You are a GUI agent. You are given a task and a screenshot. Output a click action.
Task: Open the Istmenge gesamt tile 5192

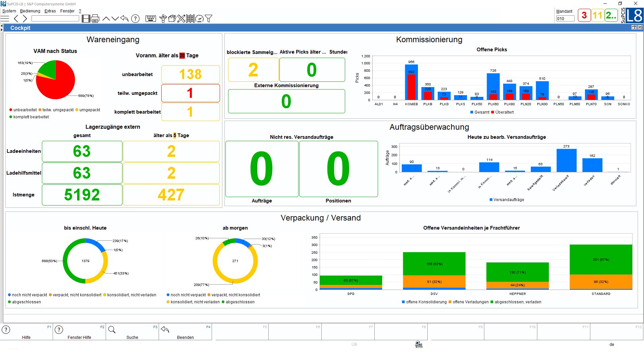(82, 195)
